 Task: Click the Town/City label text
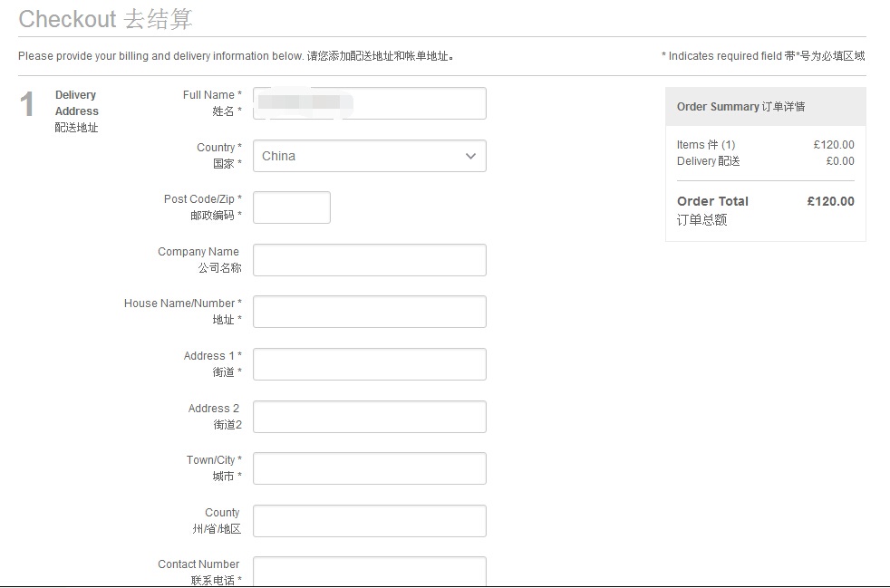(214, 468)
